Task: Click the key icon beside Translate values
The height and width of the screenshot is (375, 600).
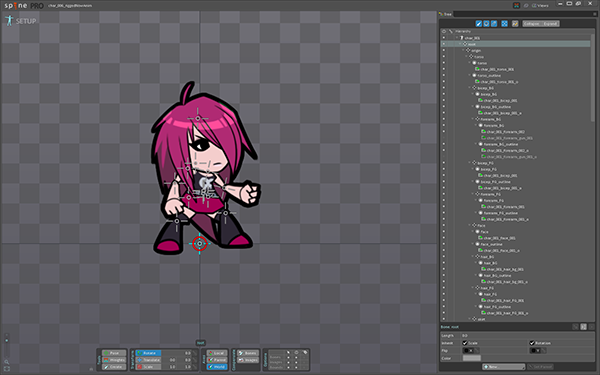Action: click(195, 360)
